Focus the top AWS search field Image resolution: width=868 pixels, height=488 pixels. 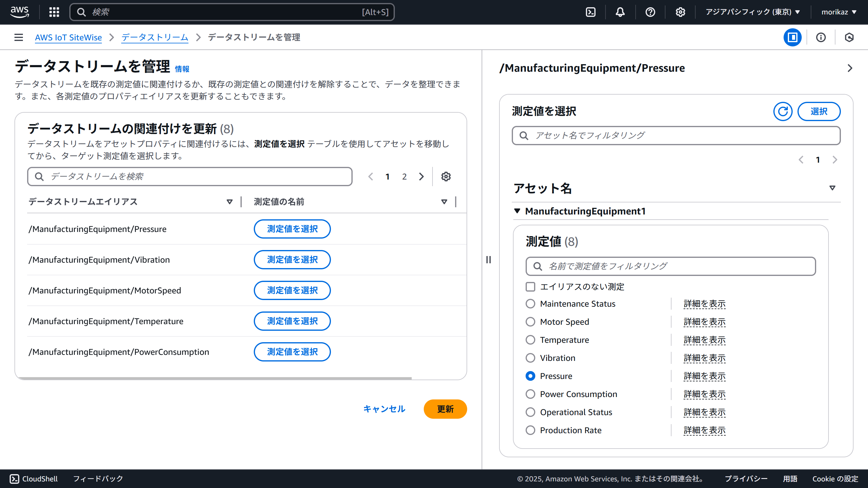tap(232, 12)
